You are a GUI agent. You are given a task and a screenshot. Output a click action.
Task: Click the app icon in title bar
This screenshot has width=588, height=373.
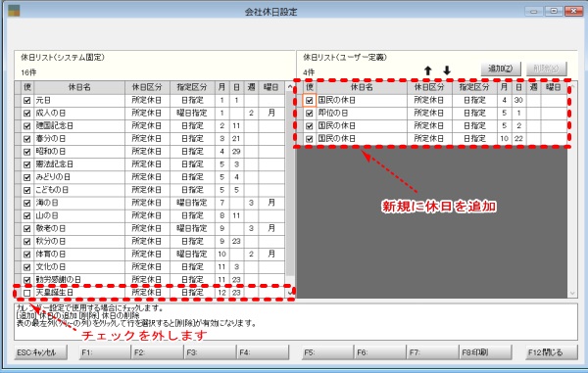[x=14, y=11]
